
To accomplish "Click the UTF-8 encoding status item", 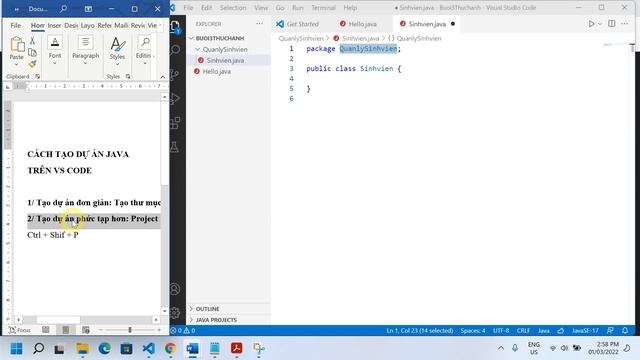I will coord(501,330).
